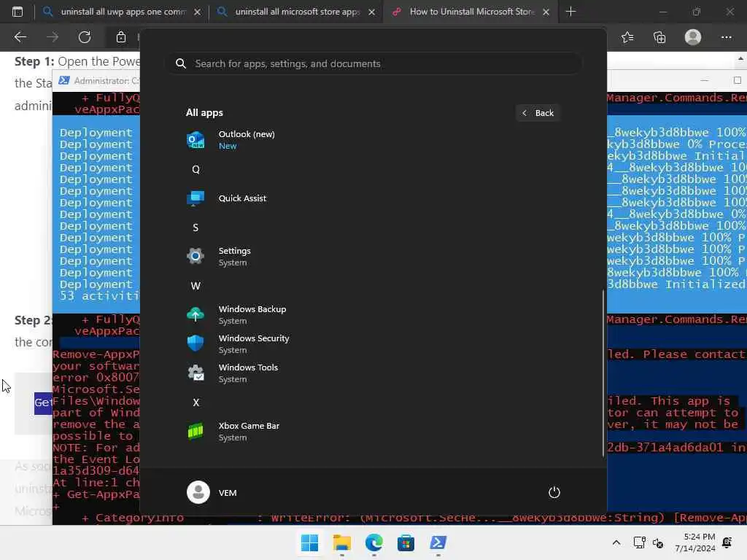Open Edge profile avatar

click(693, 37)
